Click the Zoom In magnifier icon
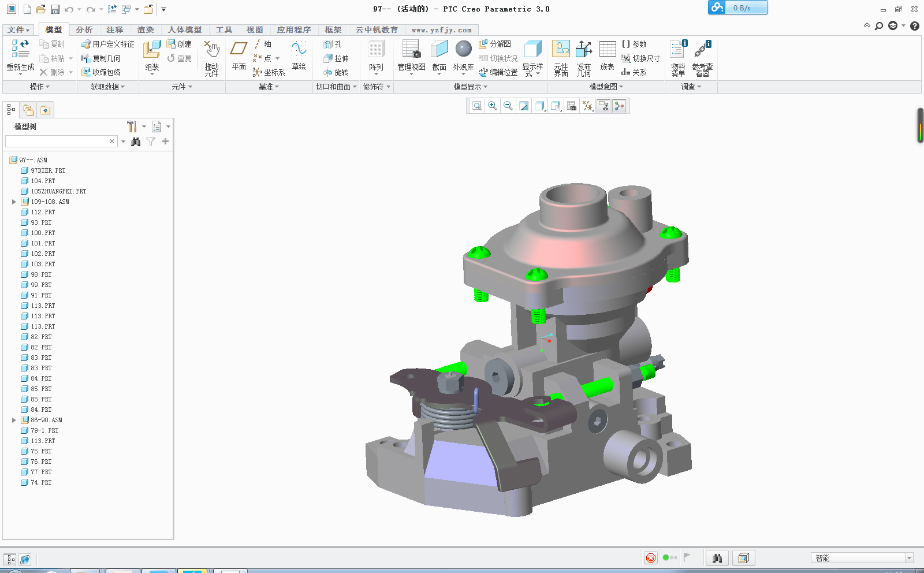The height and width of the screenshot is (573, 924). pos(493,106)
